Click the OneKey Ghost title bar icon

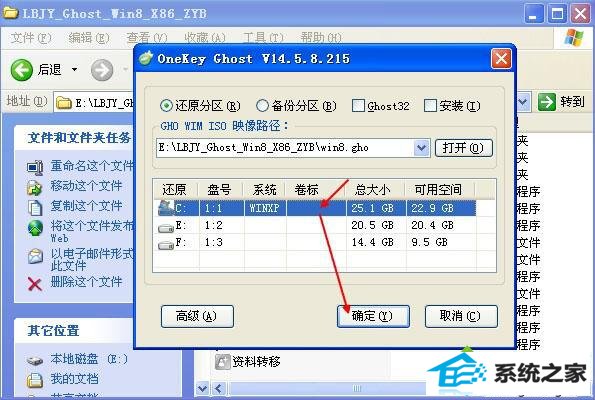click(146, 59)
